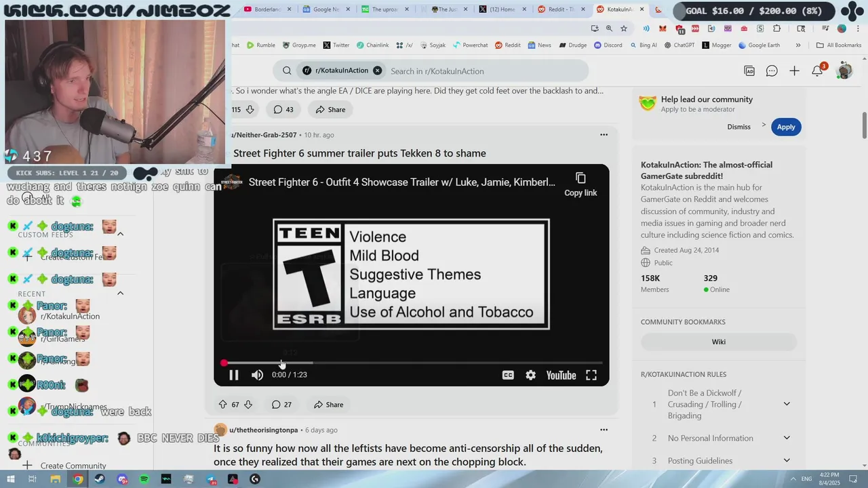868x488 pixels.
Task: Open Reddit chat icon
Action: pos(772,70)
